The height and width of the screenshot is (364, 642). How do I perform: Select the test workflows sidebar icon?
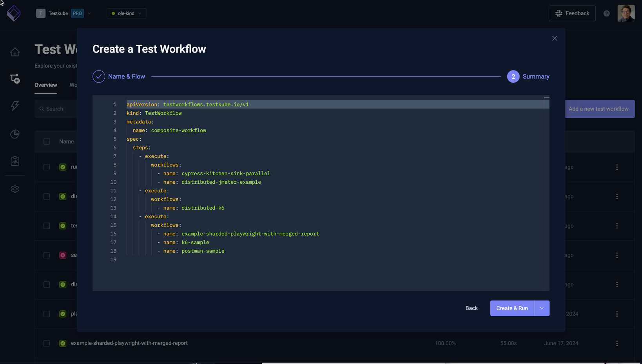coord(15,79)
